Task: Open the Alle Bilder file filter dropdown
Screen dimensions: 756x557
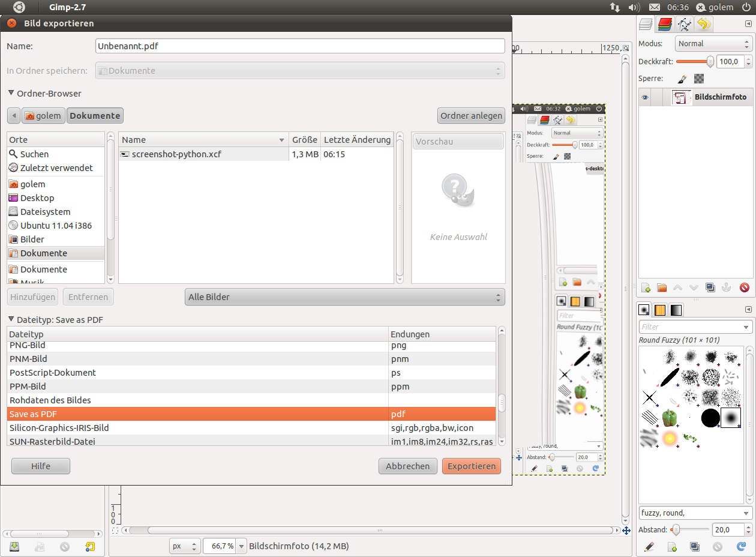Action: (x=344, y=297)
